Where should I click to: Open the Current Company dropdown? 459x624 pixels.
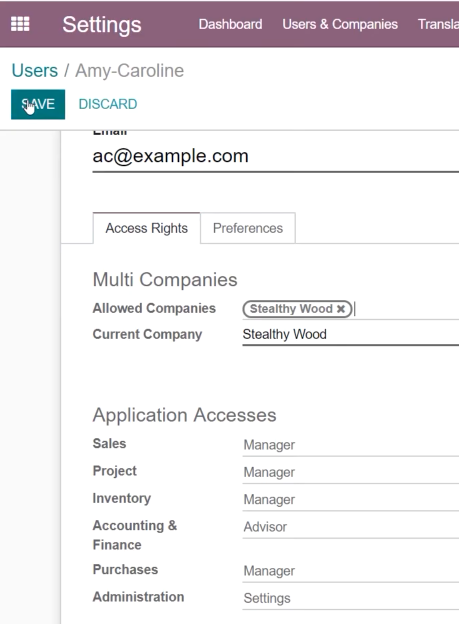(351, 335)
